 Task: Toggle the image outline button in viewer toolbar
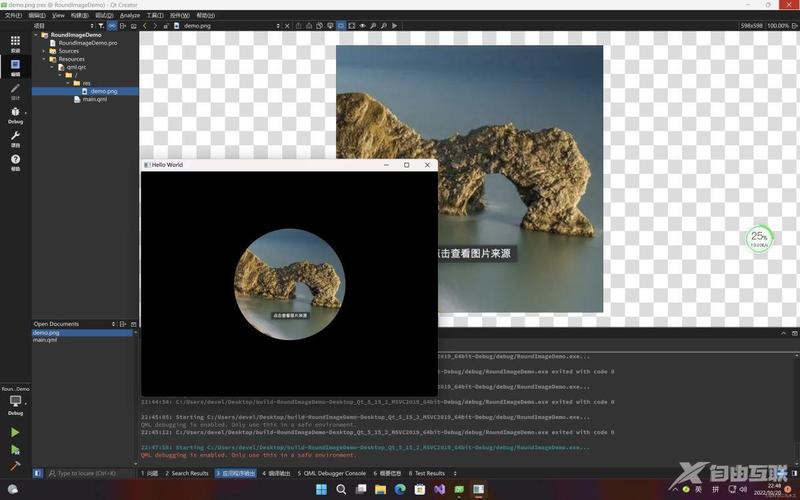[352, 26]
